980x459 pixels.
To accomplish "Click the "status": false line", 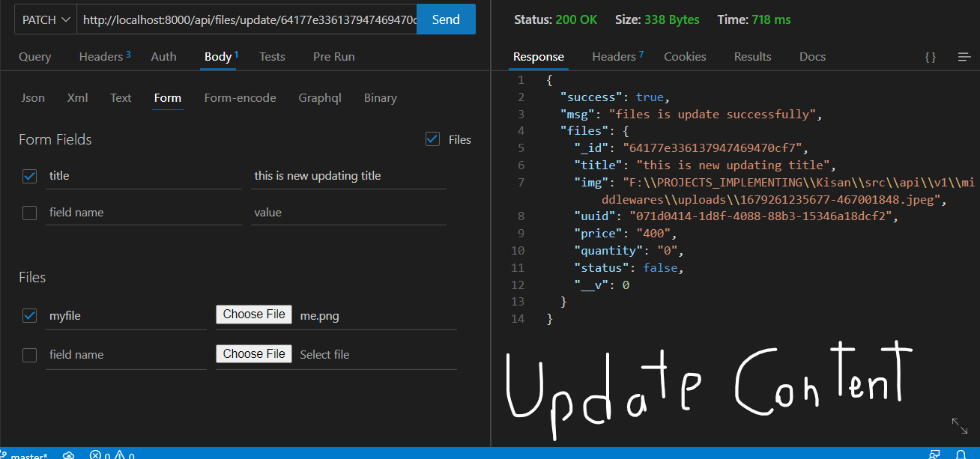I will click(629, 267).
